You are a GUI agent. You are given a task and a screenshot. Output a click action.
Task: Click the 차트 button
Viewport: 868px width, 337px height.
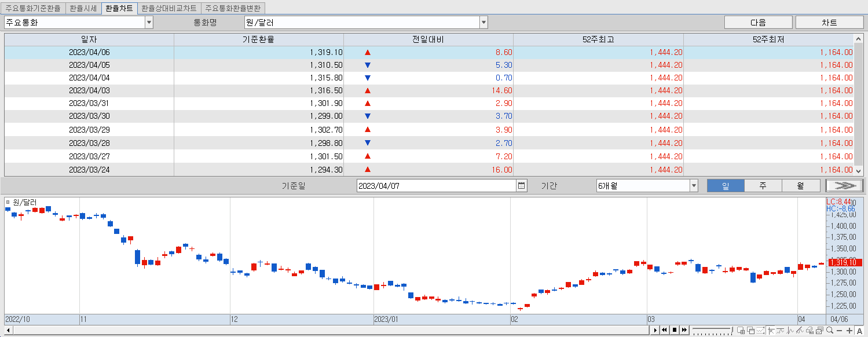tap(829, 23)
